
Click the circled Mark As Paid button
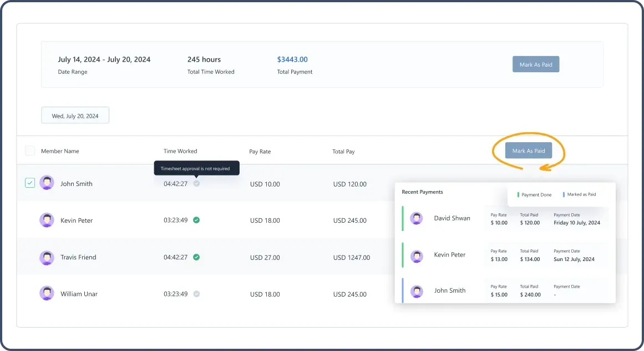click(528, 150)
